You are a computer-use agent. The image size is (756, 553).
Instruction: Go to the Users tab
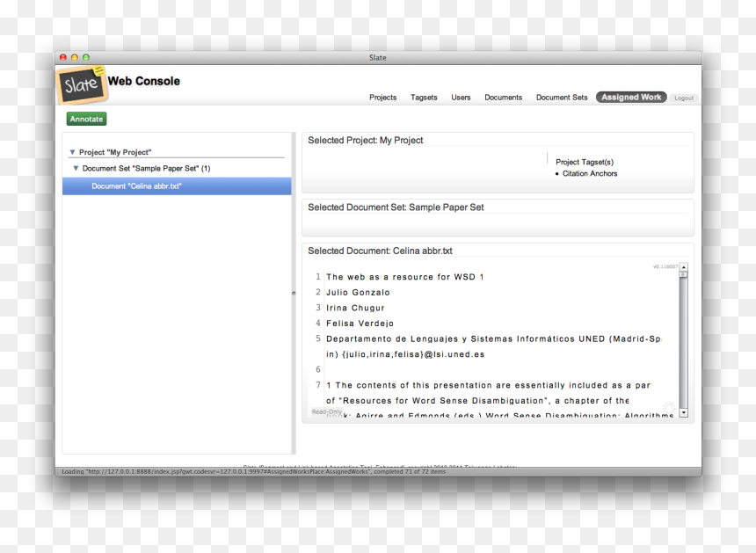pos(461,98)
